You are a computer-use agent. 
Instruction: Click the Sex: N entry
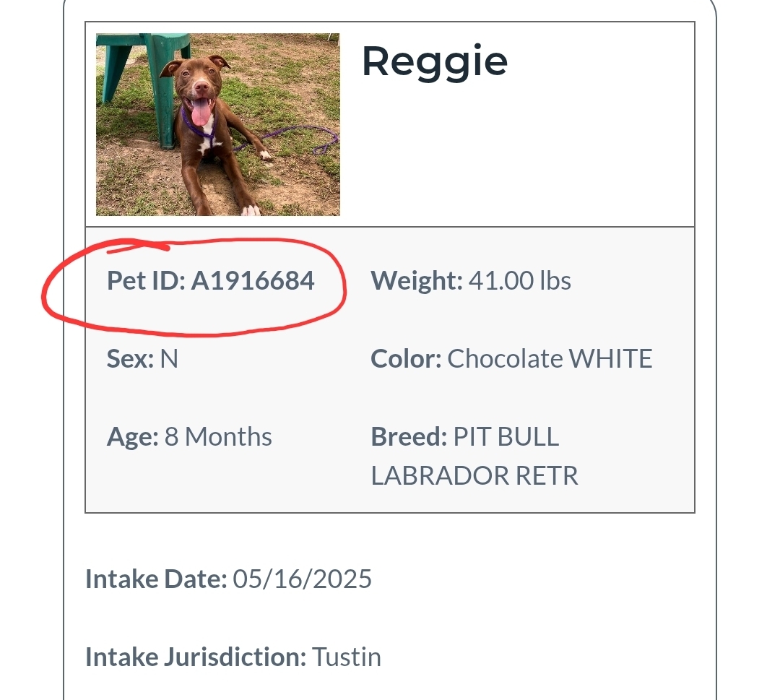(142, 359)
